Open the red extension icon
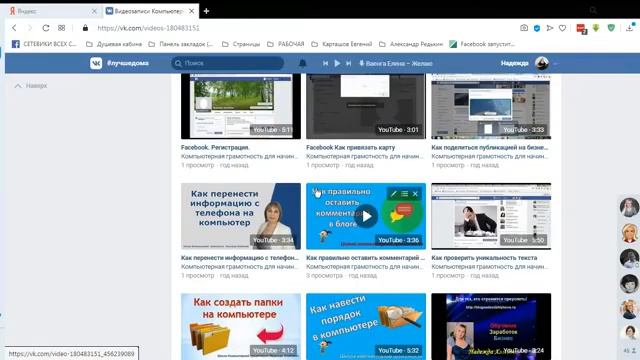640x360 pixels. (581, 28)
